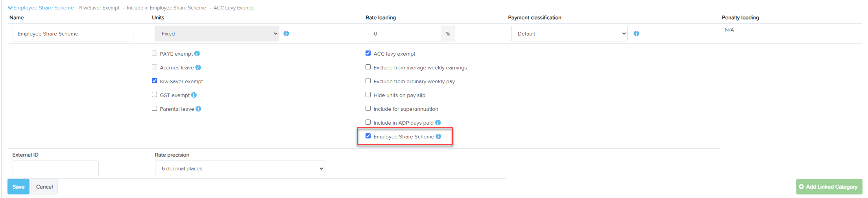Click Include in ADP days paid info icon
Image resolution: width=868 pixels, height=198 pixels.
point(438,123)
